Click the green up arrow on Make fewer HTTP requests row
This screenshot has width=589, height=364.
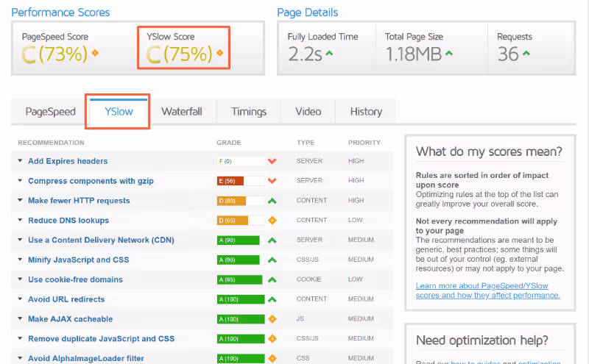272,201
